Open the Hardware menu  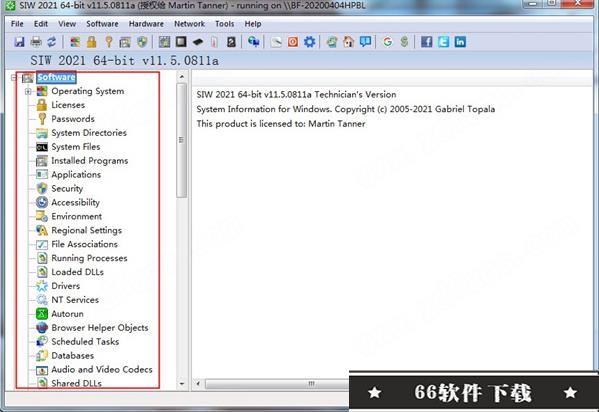click(x=146, y=24)
